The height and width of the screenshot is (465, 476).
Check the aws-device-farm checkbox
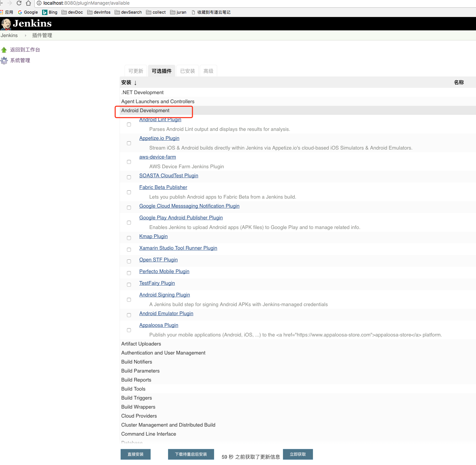(x=129, y=162)
